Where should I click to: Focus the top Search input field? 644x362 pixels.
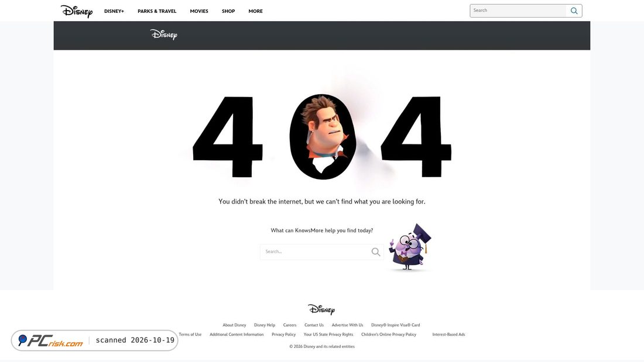[518, 11]
